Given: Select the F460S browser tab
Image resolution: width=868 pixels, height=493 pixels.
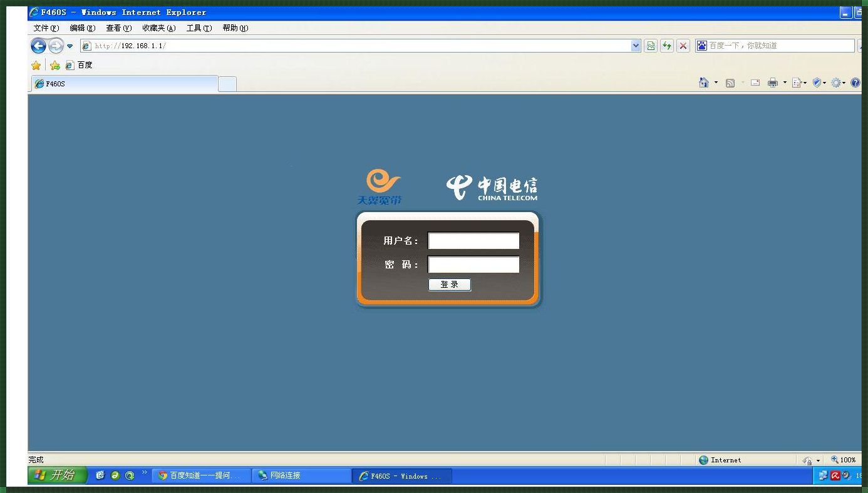Looking at the screenshot, I should click(124, 84).
